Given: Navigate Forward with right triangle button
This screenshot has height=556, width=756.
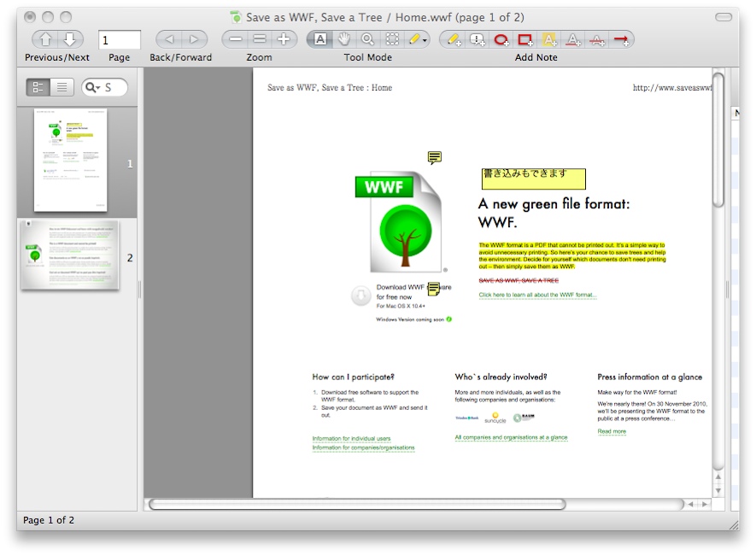Looking at the screenshot, I should 194,39.
